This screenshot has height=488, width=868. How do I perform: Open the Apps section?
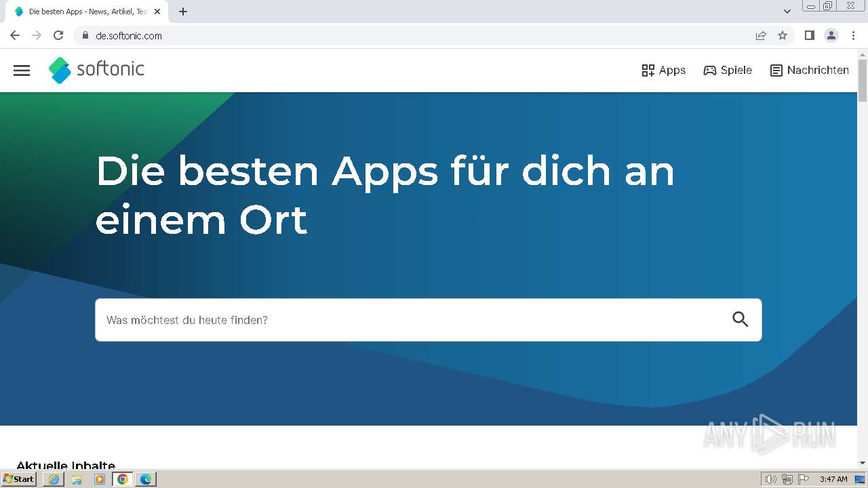pyautogui.click(x=663, y=70)
